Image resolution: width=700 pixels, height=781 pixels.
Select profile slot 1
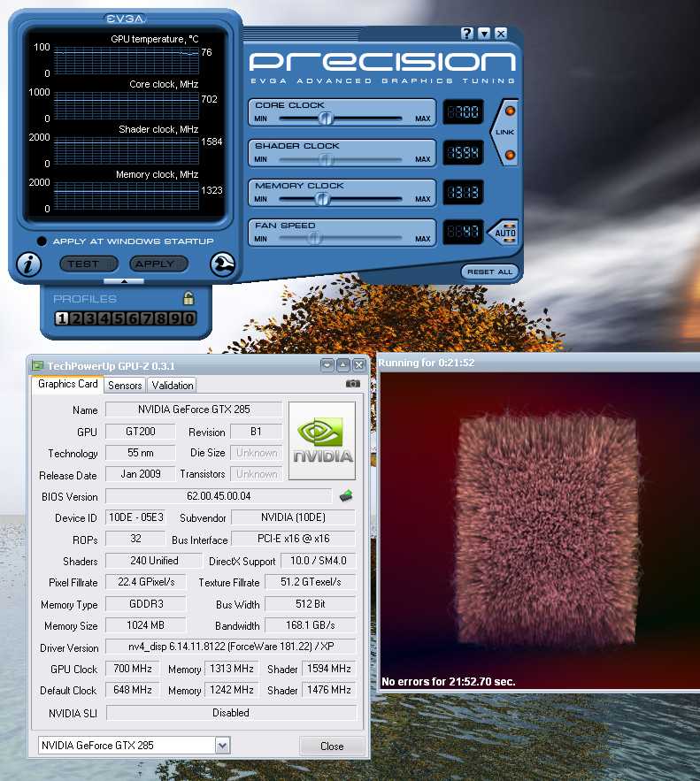coord(61,318)
